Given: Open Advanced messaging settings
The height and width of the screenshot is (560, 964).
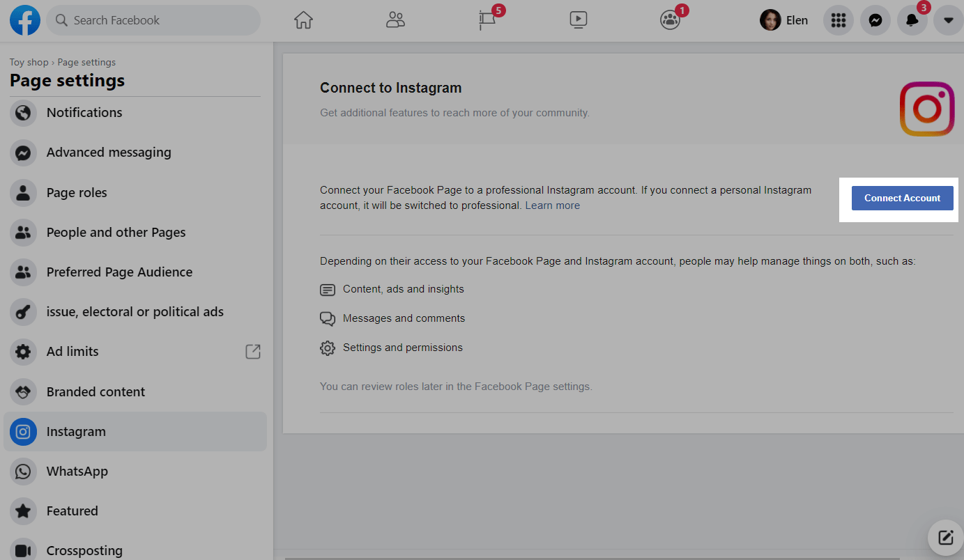Looking at the screenshot, I should coord(135,153).
